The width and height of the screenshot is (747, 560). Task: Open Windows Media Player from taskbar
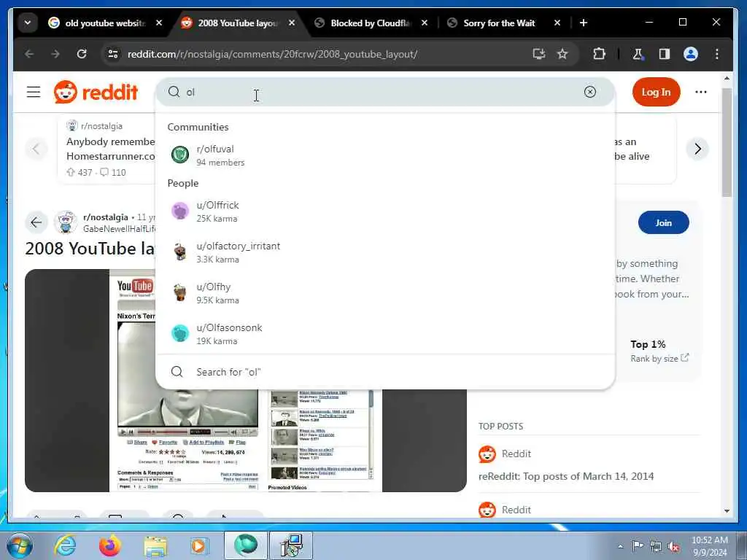(198, 545)
